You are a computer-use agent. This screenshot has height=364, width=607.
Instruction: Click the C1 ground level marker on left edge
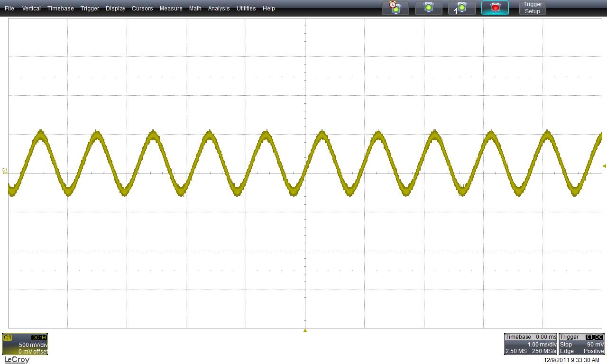click(x=5, y=171)
